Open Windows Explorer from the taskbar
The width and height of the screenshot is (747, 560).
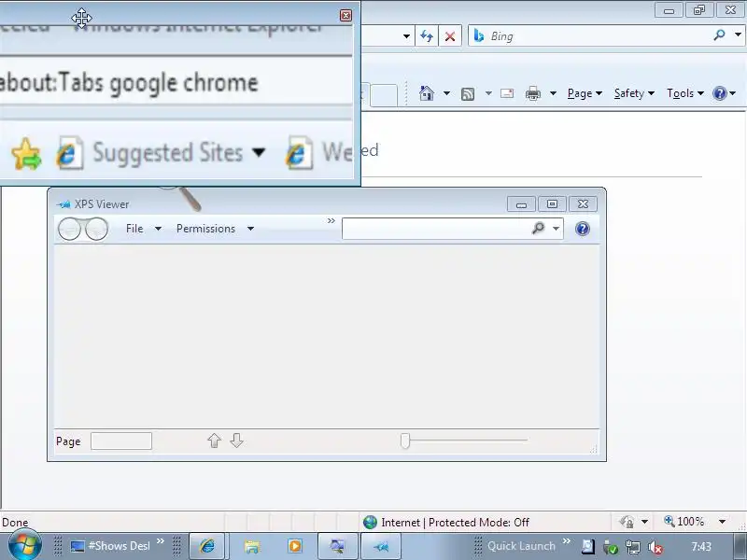(x=252, y=546)
